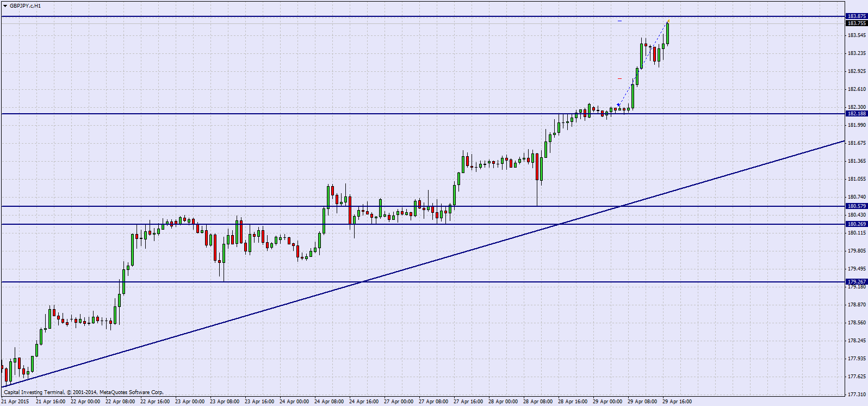868x406 pixels.
Task: Click the 177.625 price scale value
Action: (857, 377)
